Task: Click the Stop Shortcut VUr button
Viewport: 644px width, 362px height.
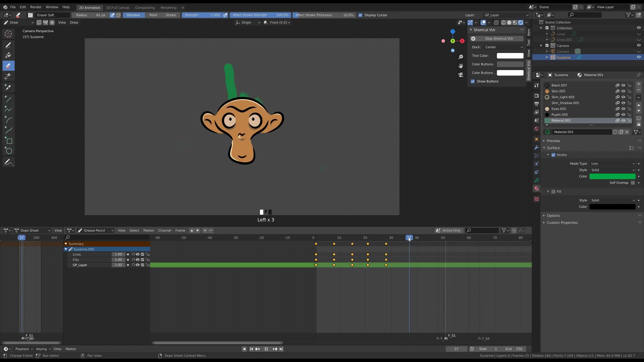Action: pyautogui.click(x=497, y=39)
